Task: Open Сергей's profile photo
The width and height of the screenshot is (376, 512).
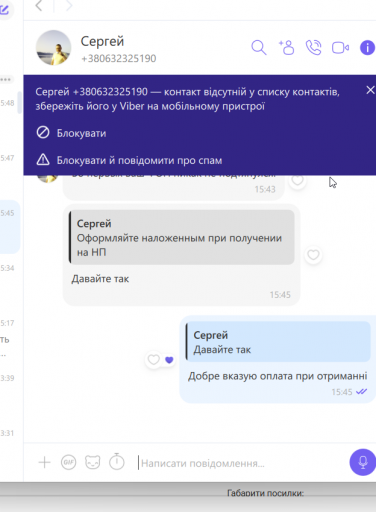Action: click(54, 48)
